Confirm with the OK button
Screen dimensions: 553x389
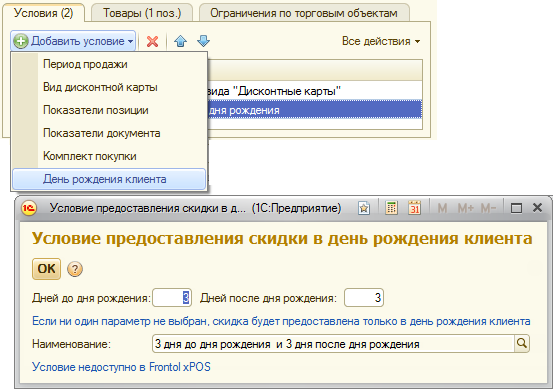click(47, 269)
